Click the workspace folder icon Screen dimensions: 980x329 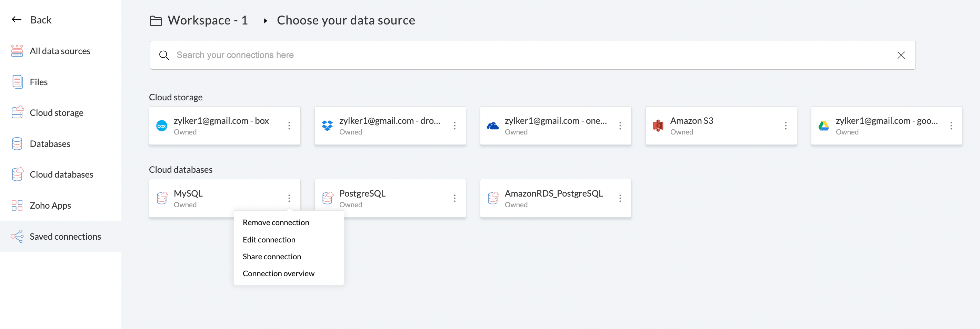pos(156,21)
